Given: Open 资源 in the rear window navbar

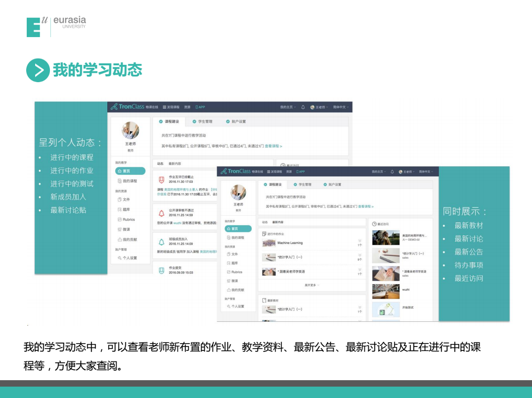Looking at the screenshot, I should tap(187, 107).
